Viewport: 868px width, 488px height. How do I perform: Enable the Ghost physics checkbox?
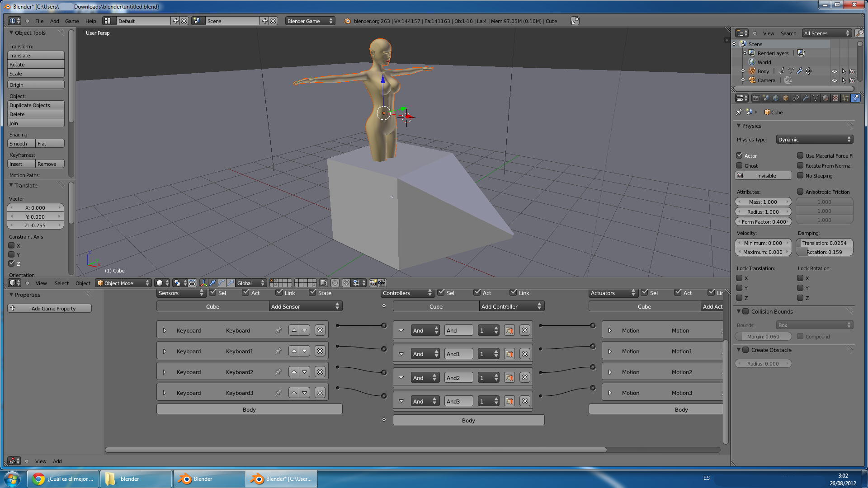740,166
